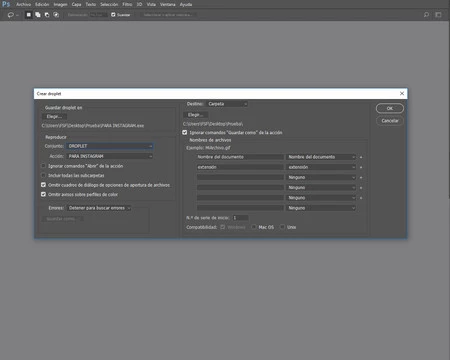This screenshot has width=450, height=360.
Task: Click Elegir under Destino
Action: 196,115
